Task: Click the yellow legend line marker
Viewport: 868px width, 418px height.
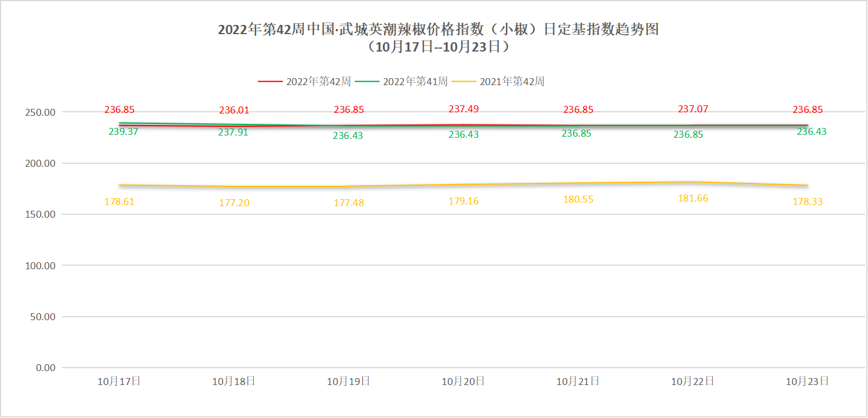Action: click(464, 82)
